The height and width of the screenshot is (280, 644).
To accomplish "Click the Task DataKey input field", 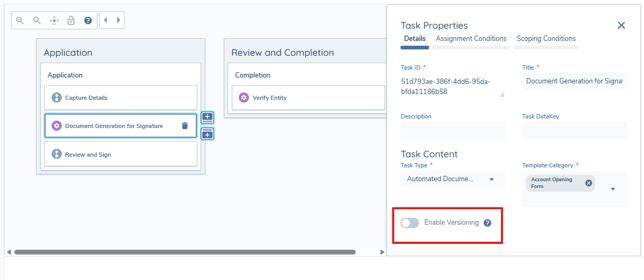I will tap(574, 131).
